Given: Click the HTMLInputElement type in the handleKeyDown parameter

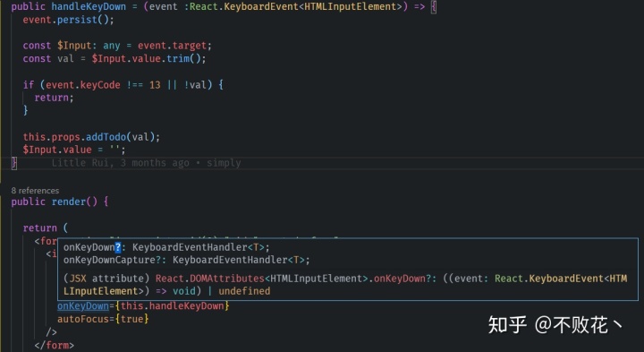Looking at the screenshot, I should pyautogui.click(x=351, y=6).
